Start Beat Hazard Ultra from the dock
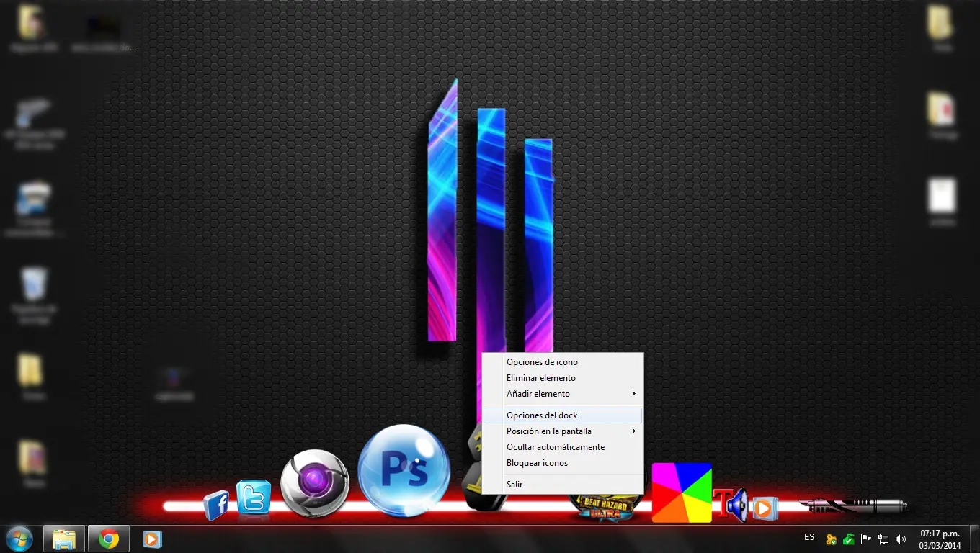The width and height of the screenshot is (980, 553). tap(605, 506)
